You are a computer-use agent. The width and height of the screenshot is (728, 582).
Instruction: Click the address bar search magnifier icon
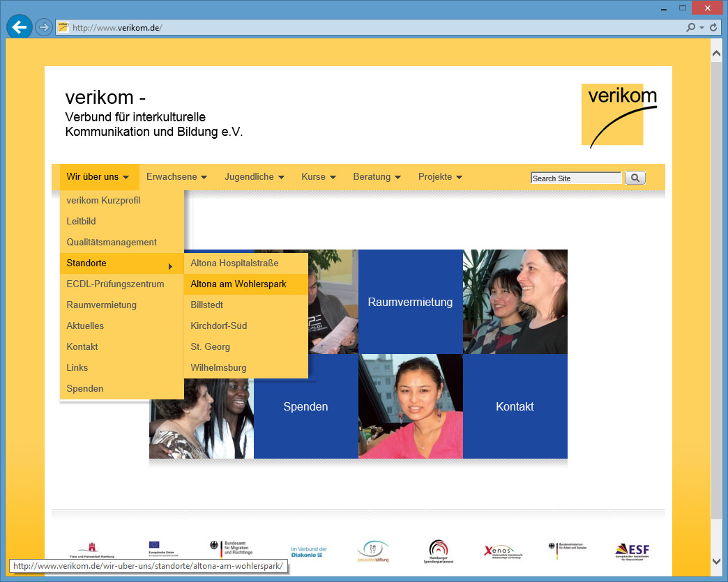(x=691, y=27)
